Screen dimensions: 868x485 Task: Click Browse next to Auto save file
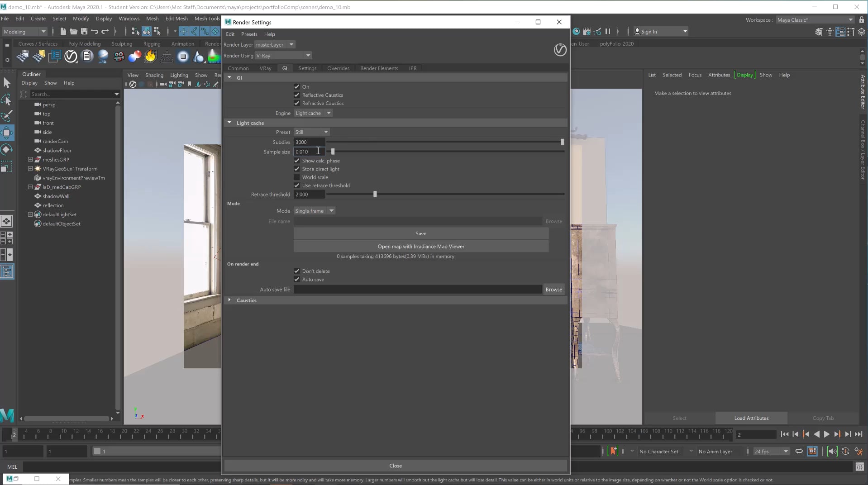[x=553, y=290]
